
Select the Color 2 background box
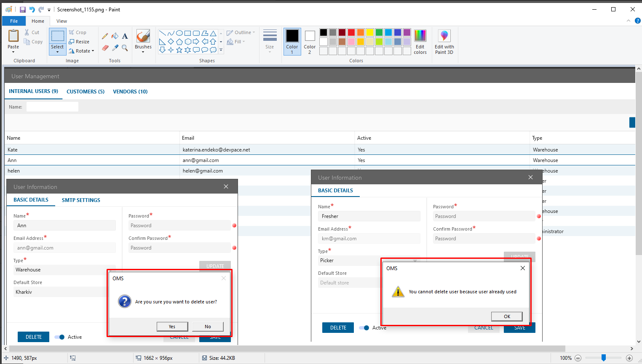(x=310, y=42)
